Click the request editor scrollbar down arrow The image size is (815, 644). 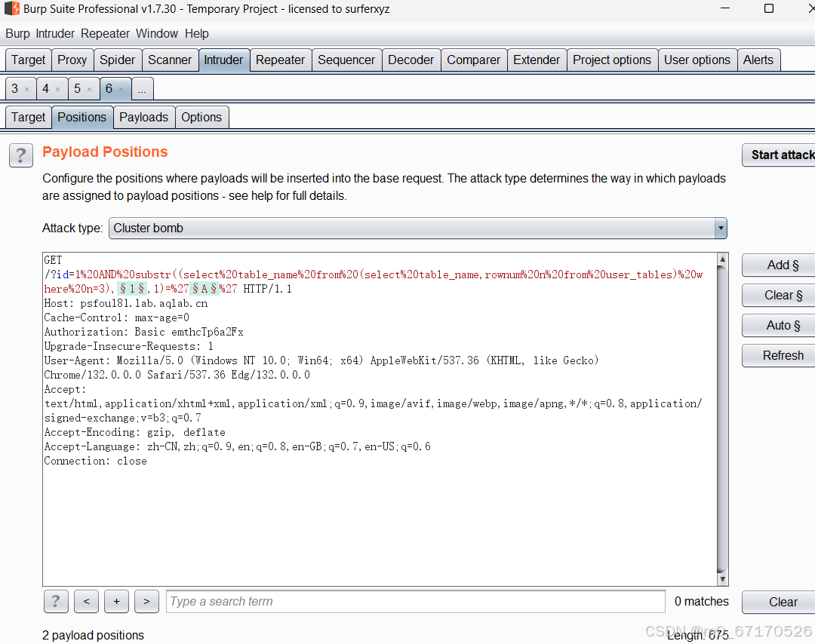pyautogui.click(x=722, y=579)
